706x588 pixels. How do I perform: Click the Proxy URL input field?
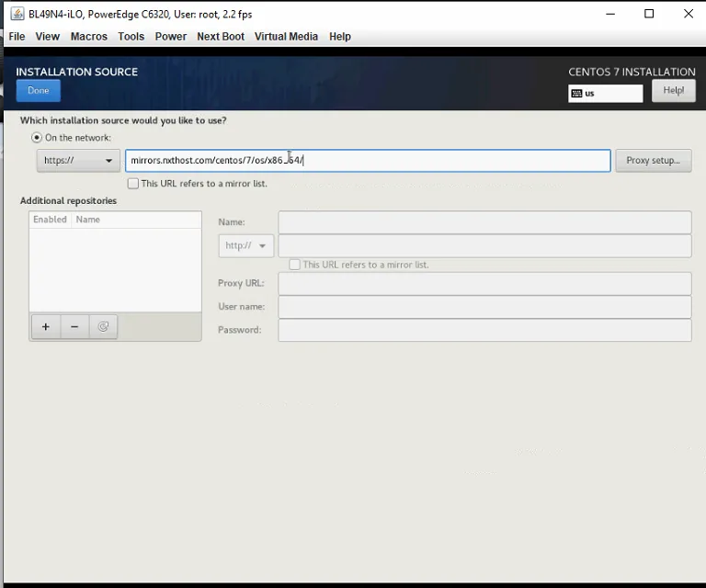[485, 283]
